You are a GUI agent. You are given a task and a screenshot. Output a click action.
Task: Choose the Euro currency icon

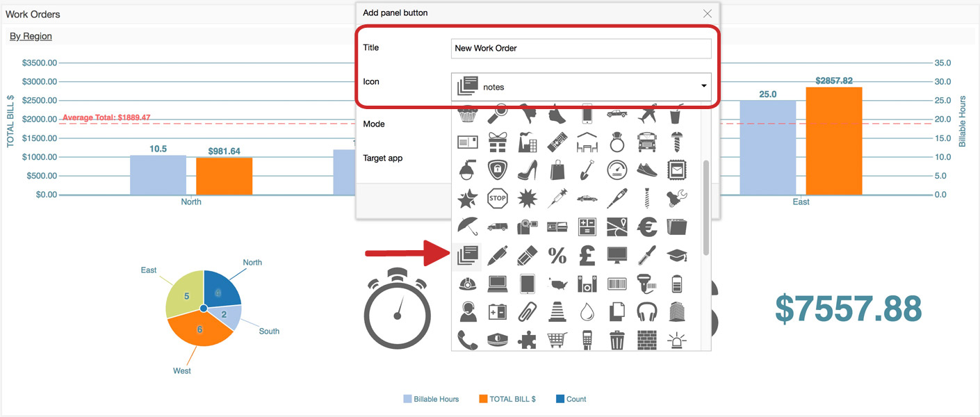click(647, 227)
